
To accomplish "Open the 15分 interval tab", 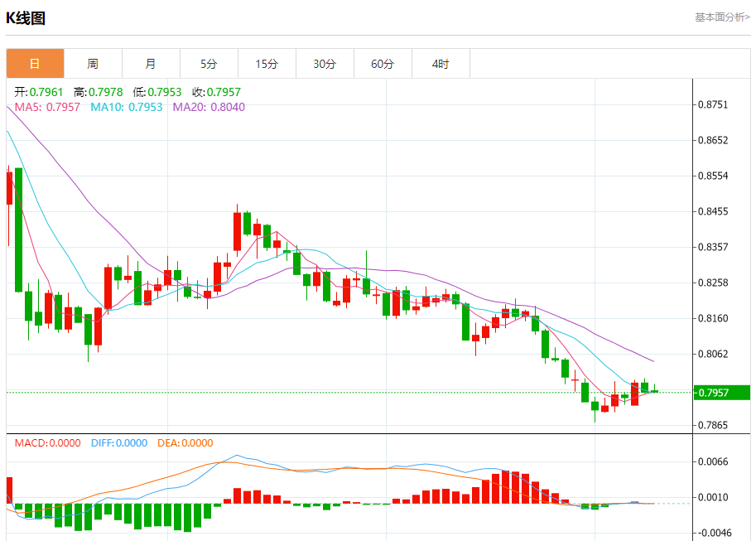I will [x=267, y=63].
